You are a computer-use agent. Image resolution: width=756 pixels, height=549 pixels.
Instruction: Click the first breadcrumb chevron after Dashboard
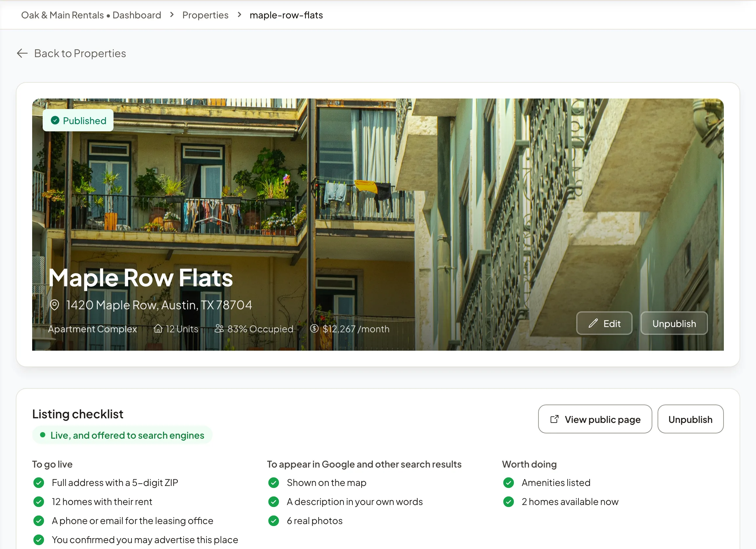point(172,15)
